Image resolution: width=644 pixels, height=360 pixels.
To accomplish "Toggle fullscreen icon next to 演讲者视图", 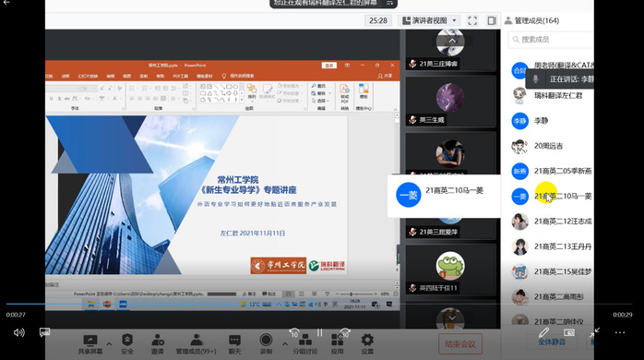I will (x=472, y=20).
